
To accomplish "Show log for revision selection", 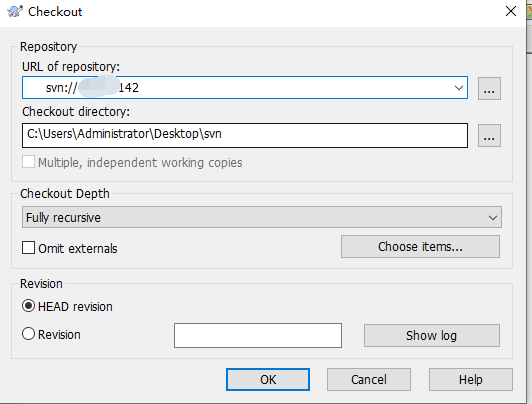I will coord(432,335).
